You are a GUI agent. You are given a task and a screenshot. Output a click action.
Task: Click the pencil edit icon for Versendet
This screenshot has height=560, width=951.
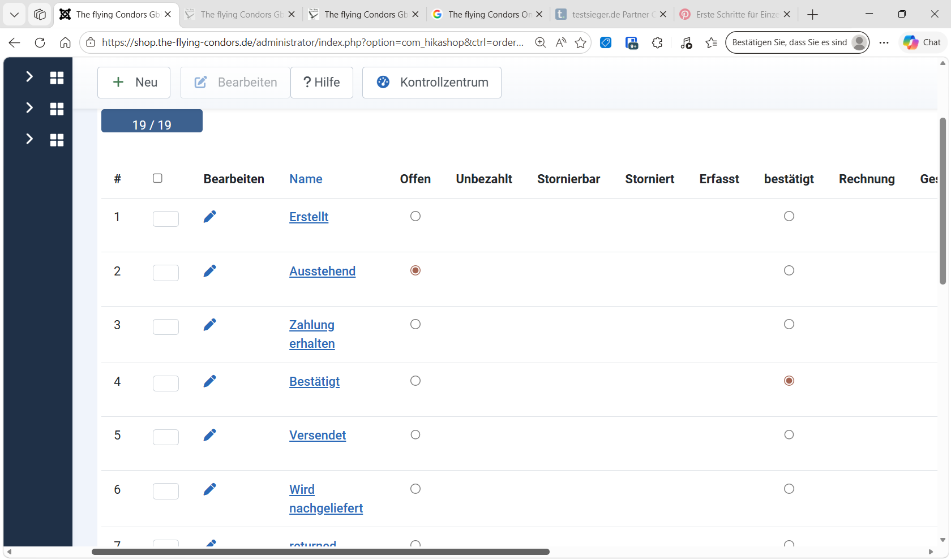[209, 435]
